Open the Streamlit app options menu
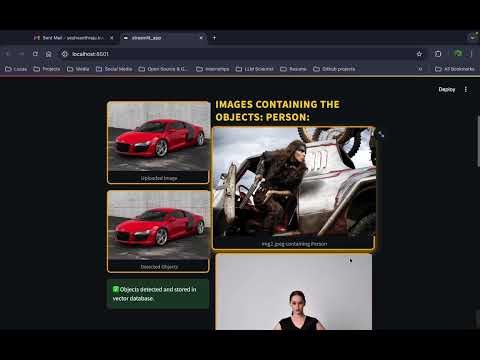 click(x=466, y=89)
